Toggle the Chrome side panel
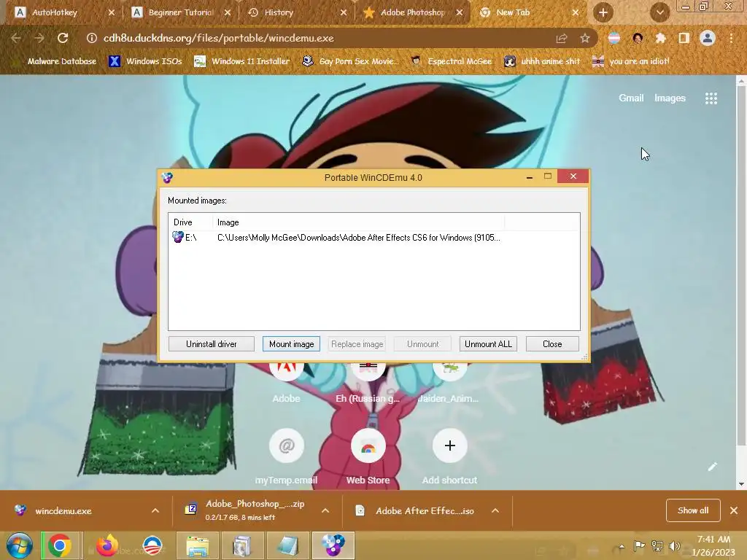 click(684, 38)
